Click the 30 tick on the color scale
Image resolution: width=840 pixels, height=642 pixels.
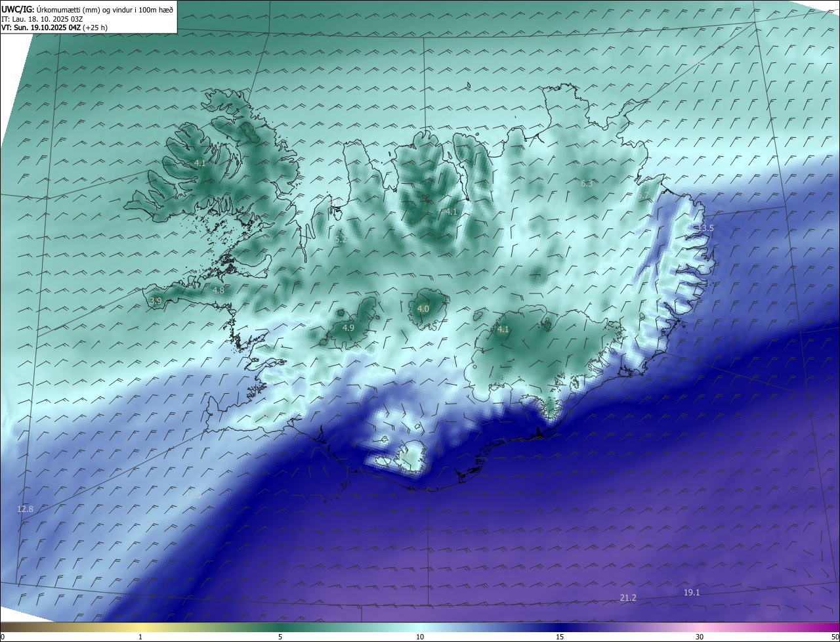(x=700, y=637)
